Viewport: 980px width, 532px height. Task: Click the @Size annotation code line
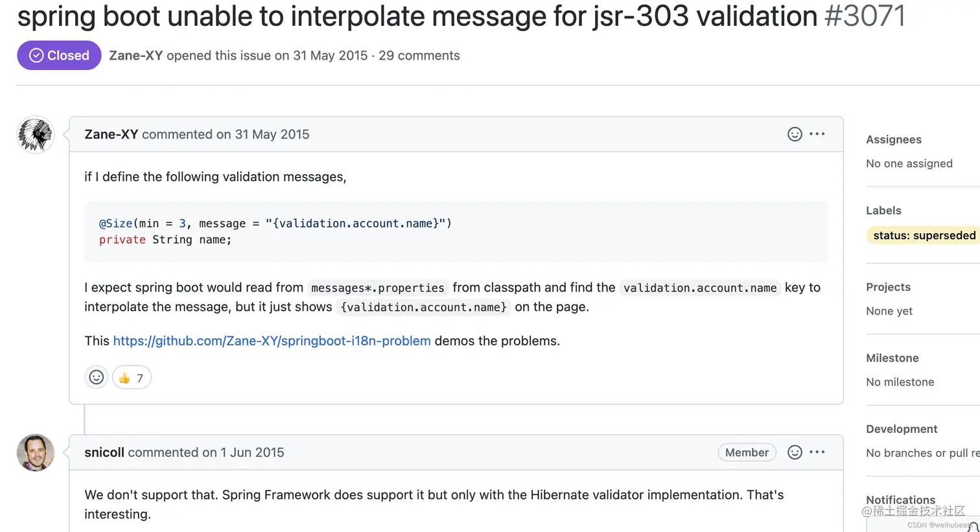(x=275, y=224)
